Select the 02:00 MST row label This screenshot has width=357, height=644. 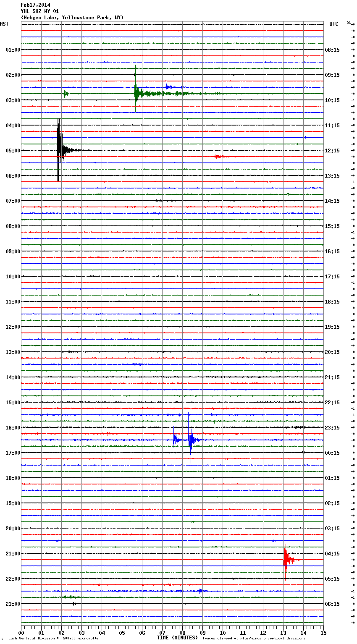[x=13, y=75]
